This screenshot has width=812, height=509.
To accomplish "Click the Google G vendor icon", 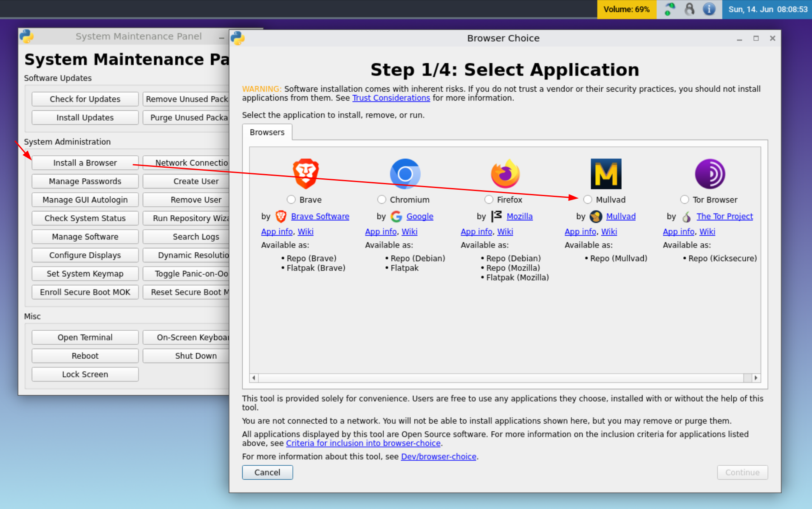I will click(x=396, y=217).
